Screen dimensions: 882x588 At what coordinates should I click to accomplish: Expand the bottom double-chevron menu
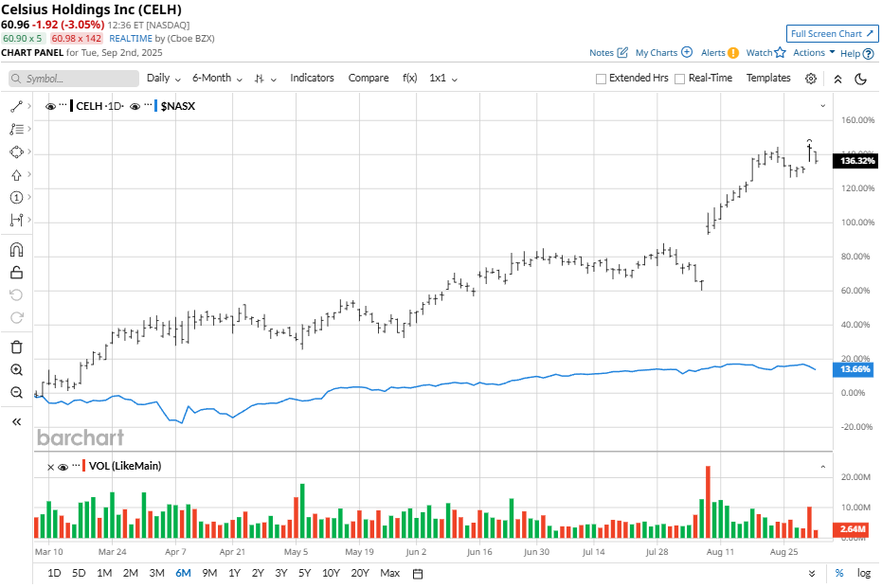point(812,574)
